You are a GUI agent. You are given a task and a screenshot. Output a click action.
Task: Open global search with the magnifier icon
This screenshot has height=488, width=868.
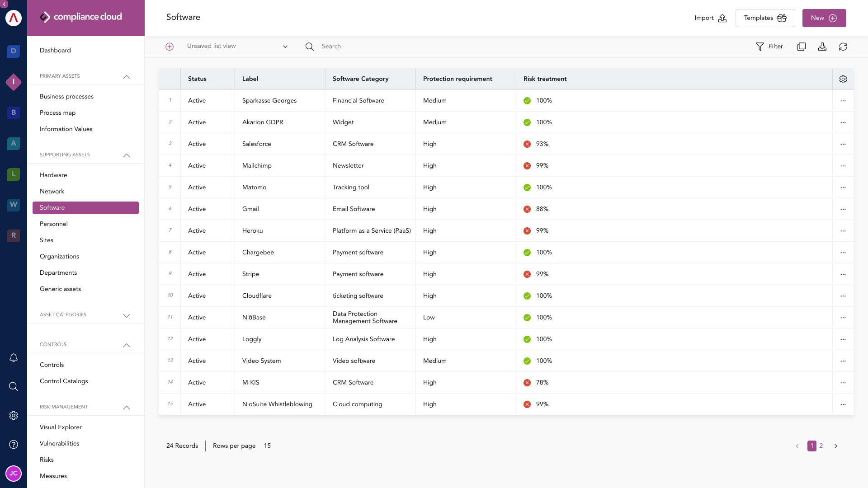click(14, 386)
